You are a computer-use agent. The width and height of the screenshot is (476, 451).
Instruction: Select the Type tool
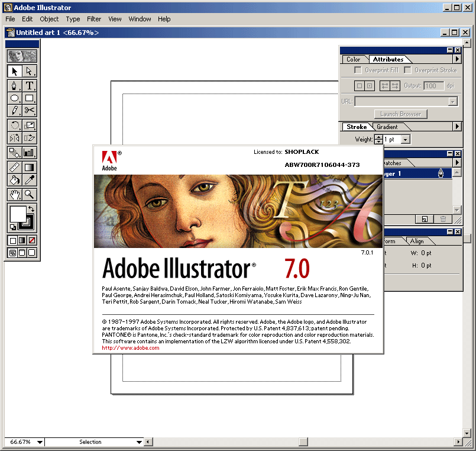[x=30, y=86]
